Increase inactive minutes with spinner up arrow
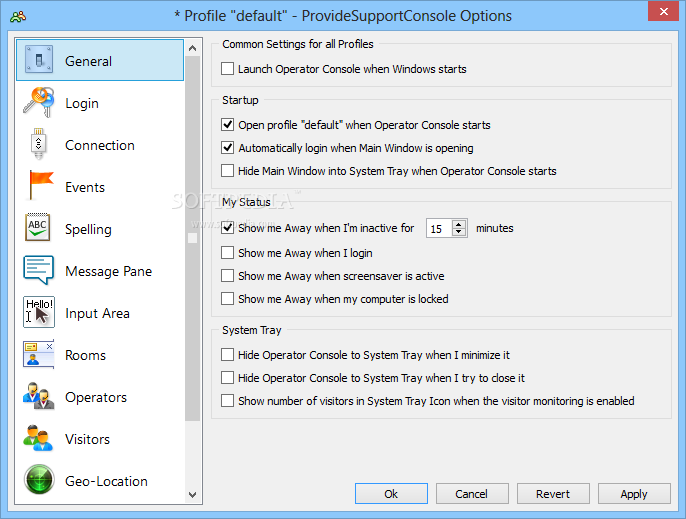The height and width of the screenshot is (519, 686). point(458,224)
